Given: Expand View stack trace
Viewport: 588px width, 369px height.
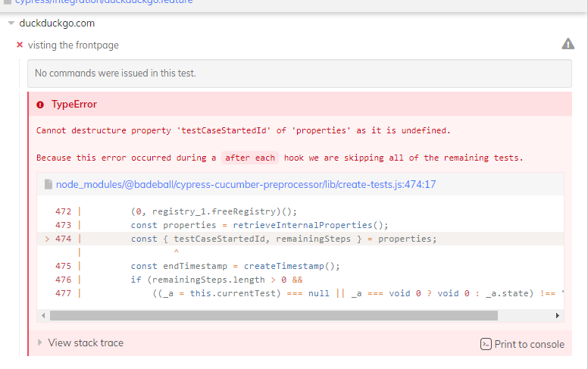Looking at the screenshot, I should [86, 342].
